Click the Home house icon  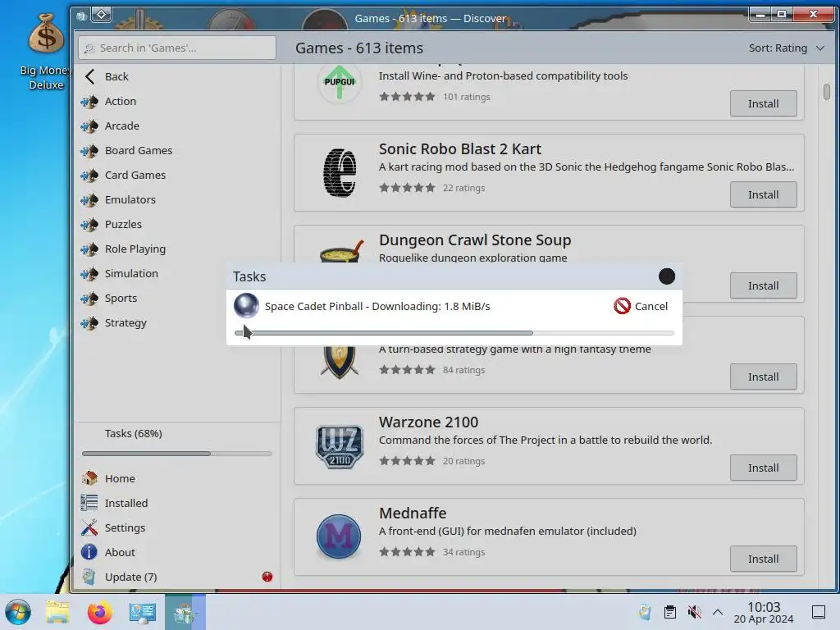[89, 478]
